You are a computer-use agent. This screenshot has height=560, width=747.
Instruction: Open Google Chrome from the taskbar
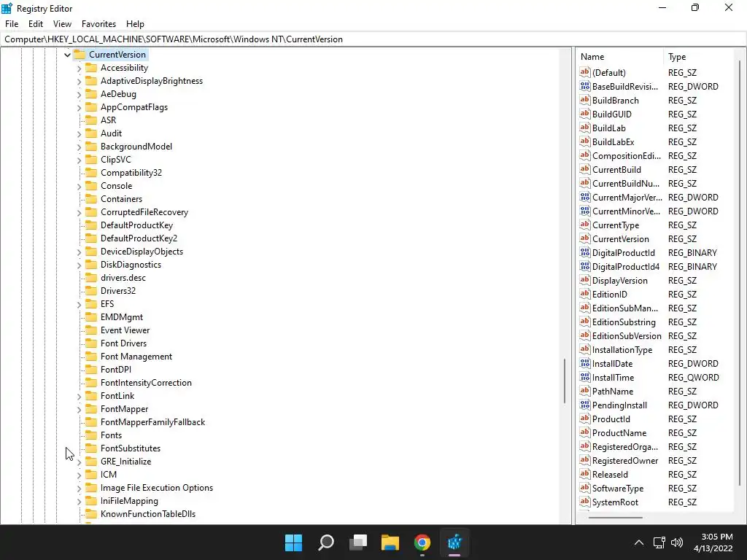click(422, 542)
